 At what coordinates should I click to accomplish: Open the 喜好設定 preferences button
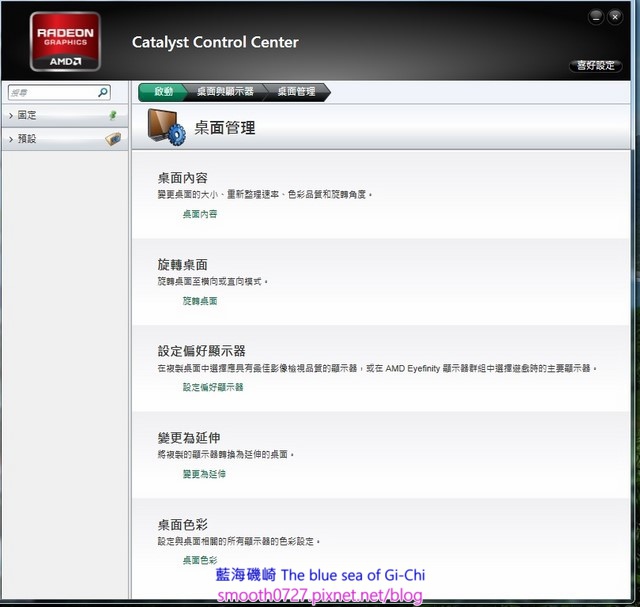(x=596, y=65)
